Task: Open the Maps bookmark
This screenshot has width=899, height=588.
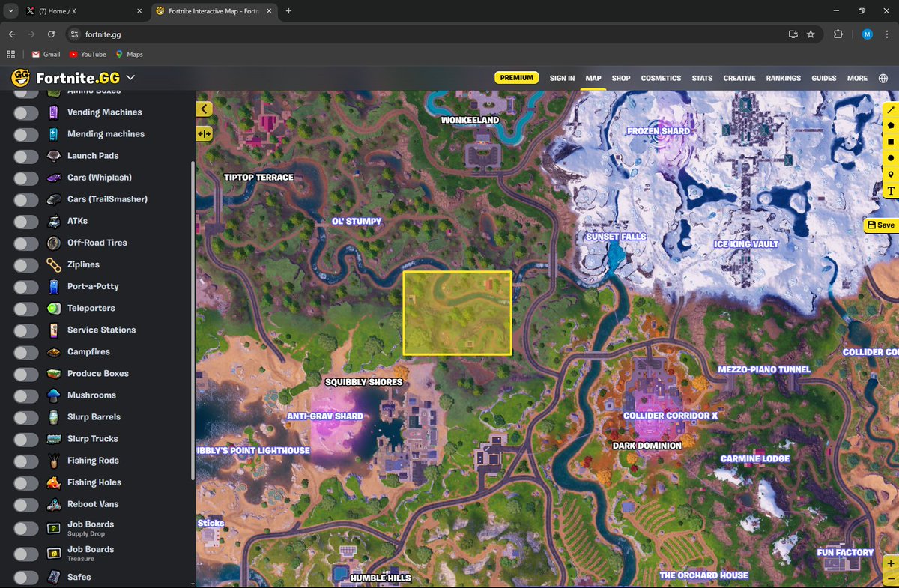Action: [128, 55]
